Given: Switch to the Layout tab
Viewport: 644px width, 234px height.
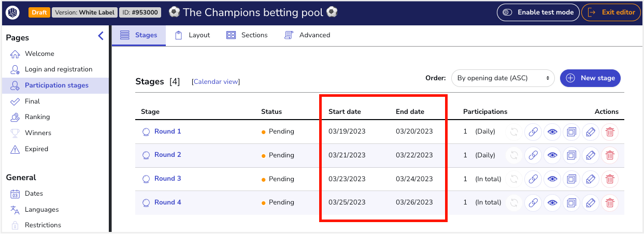Looking at the screenshot, I should 192,35.
